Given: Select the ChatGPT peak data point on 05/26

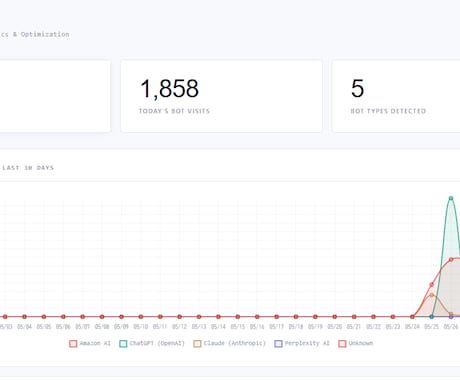Looking at the screenshot, I should tap(451, 198).
